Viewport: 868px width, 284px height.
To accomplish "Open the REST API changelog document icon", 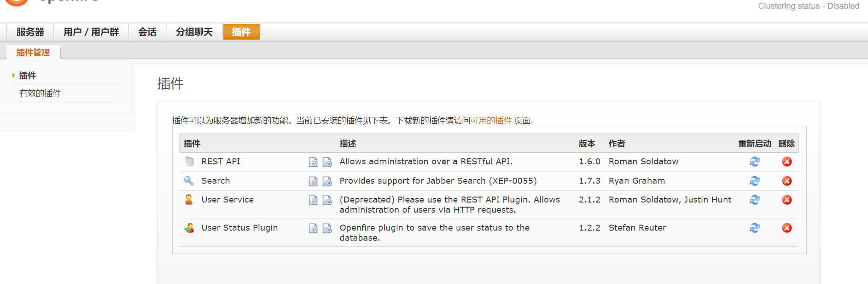I will point(327,162).
